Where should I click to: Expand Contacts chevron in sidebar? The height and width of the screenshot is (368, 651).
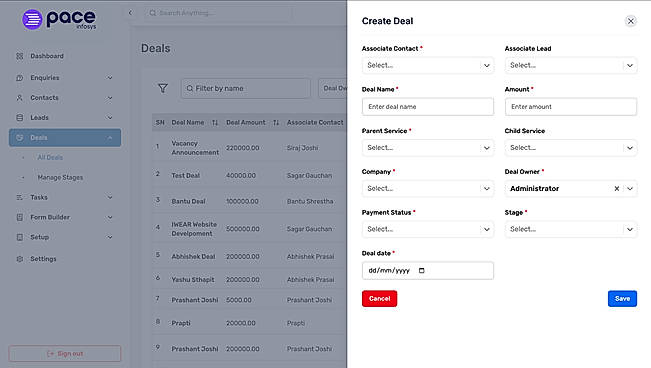(110, 98)
